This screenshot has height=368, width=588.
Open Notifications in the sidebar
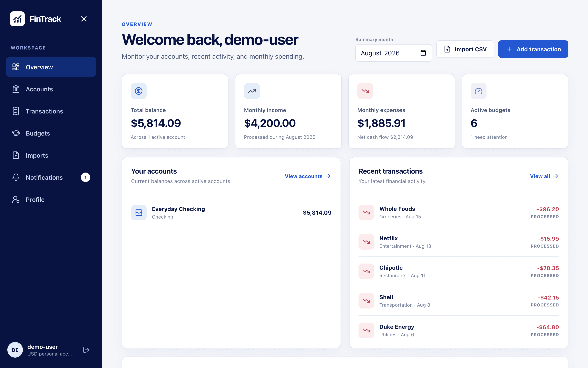pyautogui.click(x=51, y=177)
